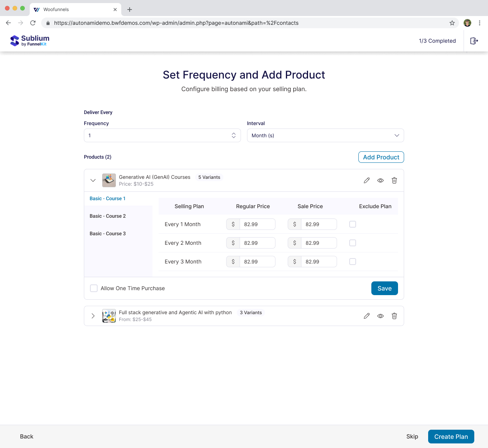Click trash icon for Full stack generative product
Image resolution: width=488 pixels, height=448 pixels.
pyautogui.click(x=394, y=316)
